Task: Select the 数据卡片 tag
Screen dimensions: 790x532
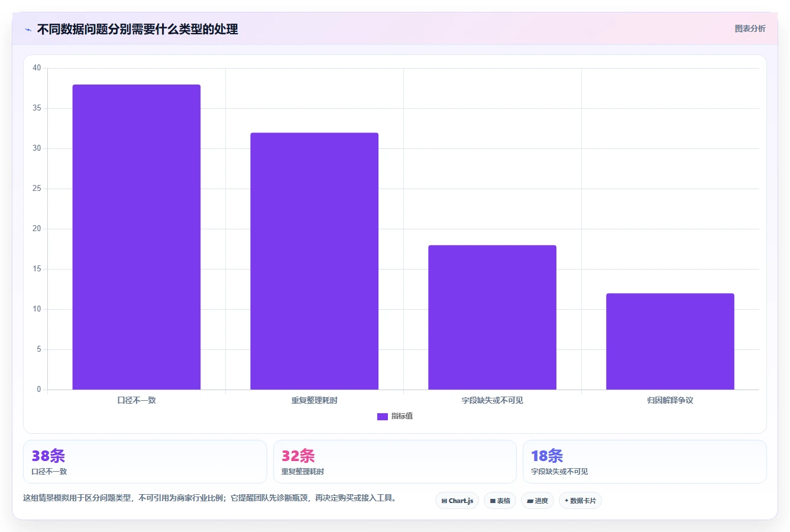Action: [x=580, y=501]
